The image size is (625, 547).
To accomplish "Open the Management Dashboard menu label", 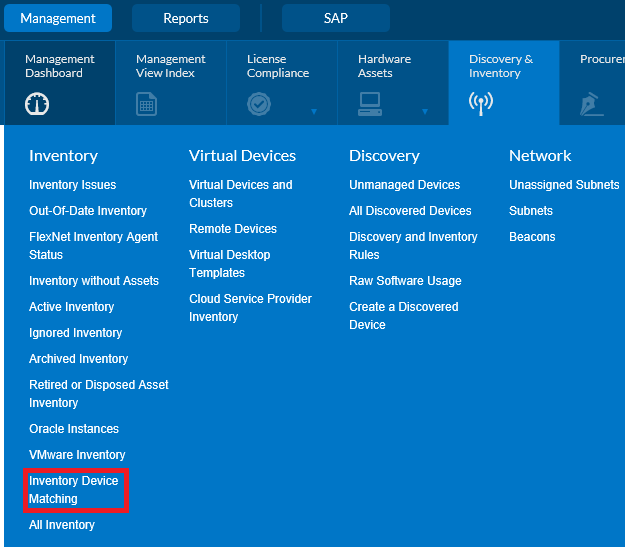I will click(x=60, y=66).
